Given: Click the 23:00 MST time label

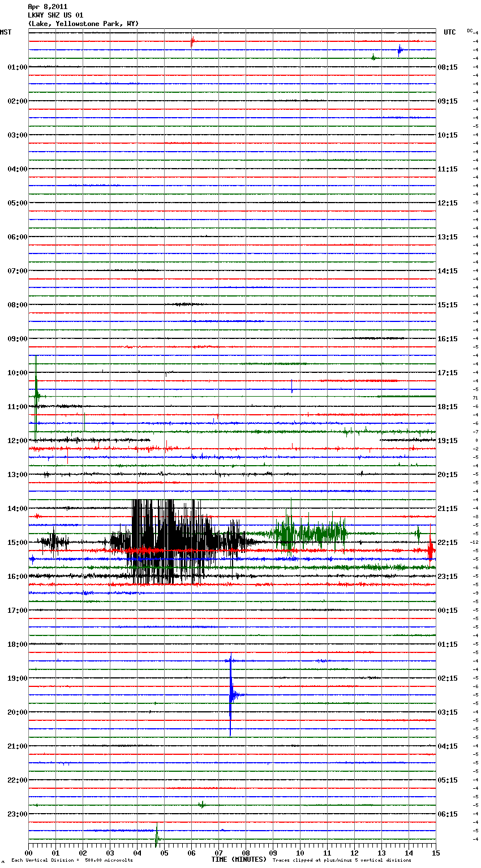Looking at the screenshot, I should coord(17,814).
